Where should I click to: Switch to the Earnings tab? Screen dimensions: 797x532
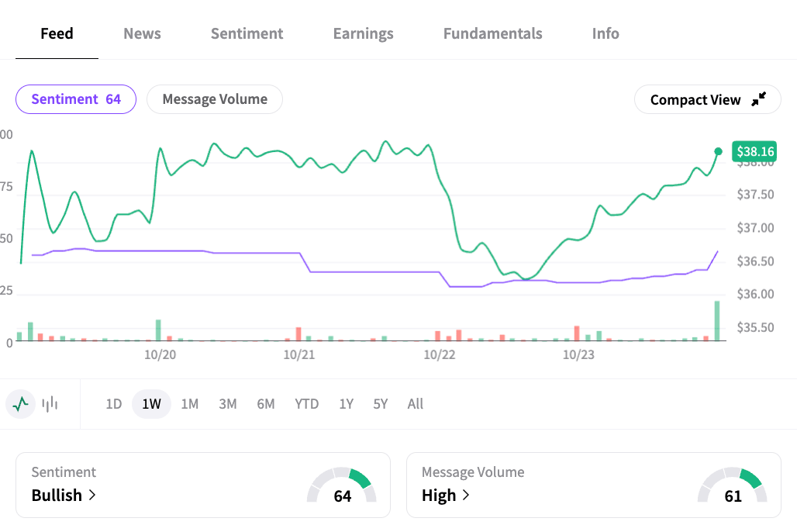coord(363,33)
